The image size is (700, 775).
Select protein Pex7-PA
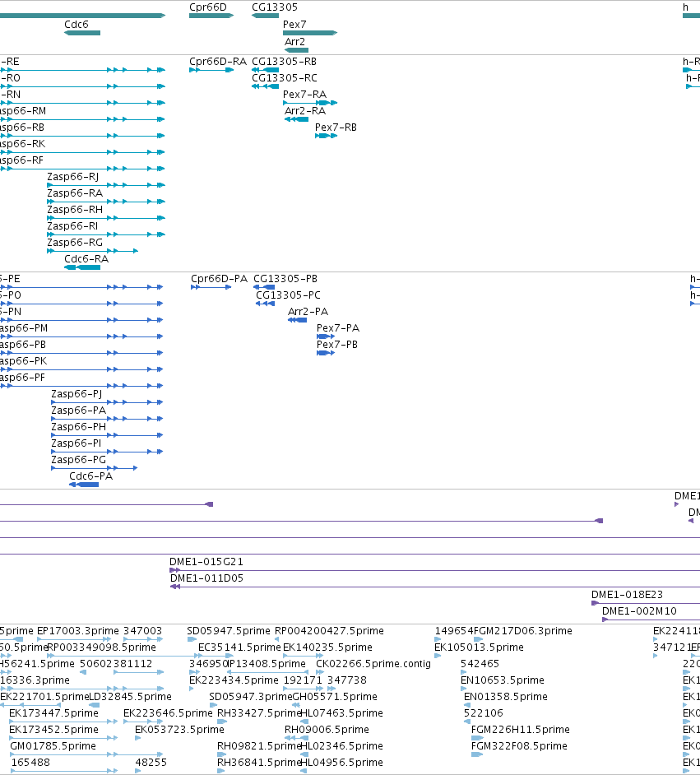pos(338,327)
